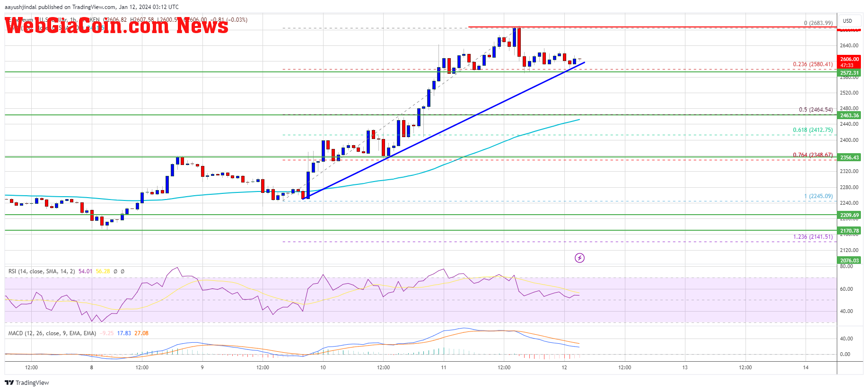The image size is (868, 391).
Task: Click the red 47:33 candle countdown label
Action: pos(847,65)
